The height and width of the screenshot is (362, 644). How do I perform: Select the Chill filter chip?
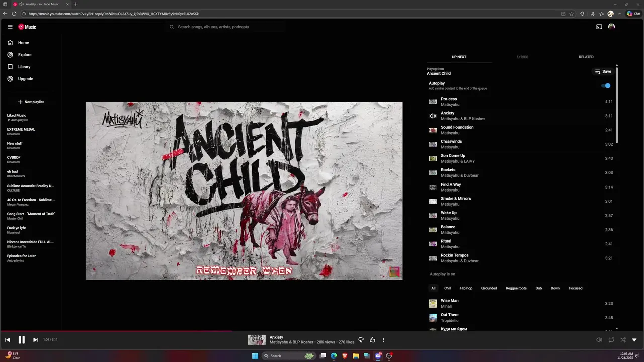448,288
